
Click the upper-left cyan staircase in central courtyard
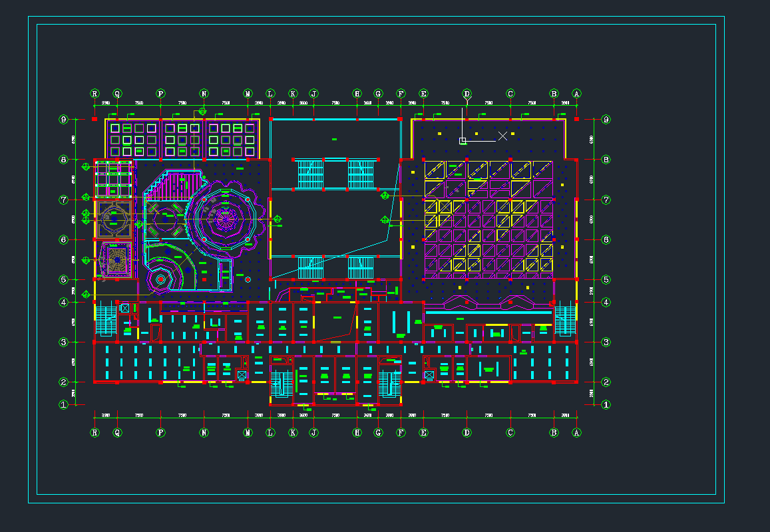tap(309, 174)
